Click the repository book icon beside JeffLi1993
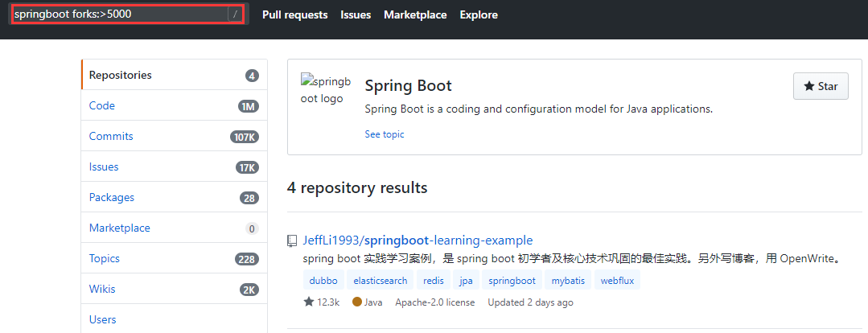 (x=292, y=240)
